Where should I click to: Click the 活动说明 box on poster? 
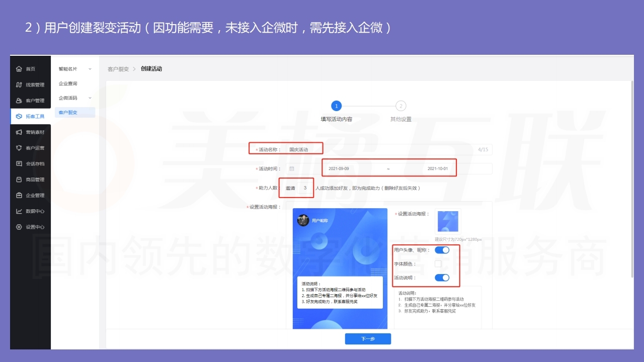click(340, 292)
